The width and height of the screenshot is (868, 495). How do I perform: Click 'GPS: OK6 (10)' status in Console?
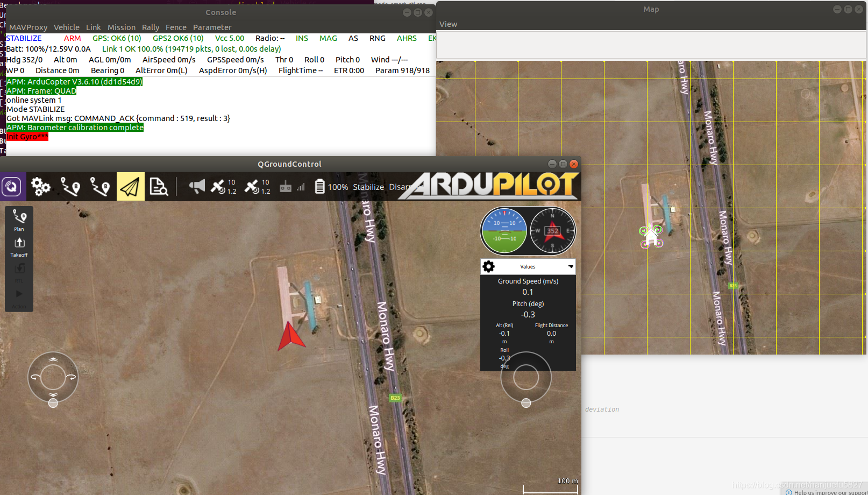click(117, 38)
